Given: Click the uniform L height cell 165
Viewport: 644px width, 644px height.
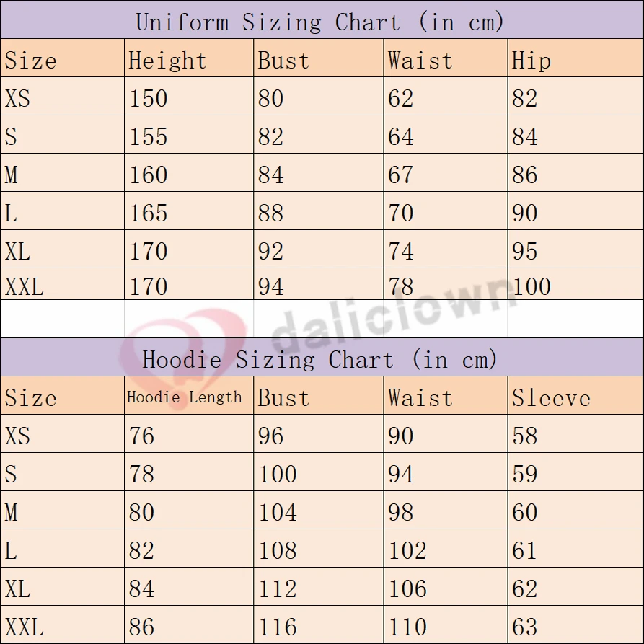Looking at the screenshot, I should point(149,213).
